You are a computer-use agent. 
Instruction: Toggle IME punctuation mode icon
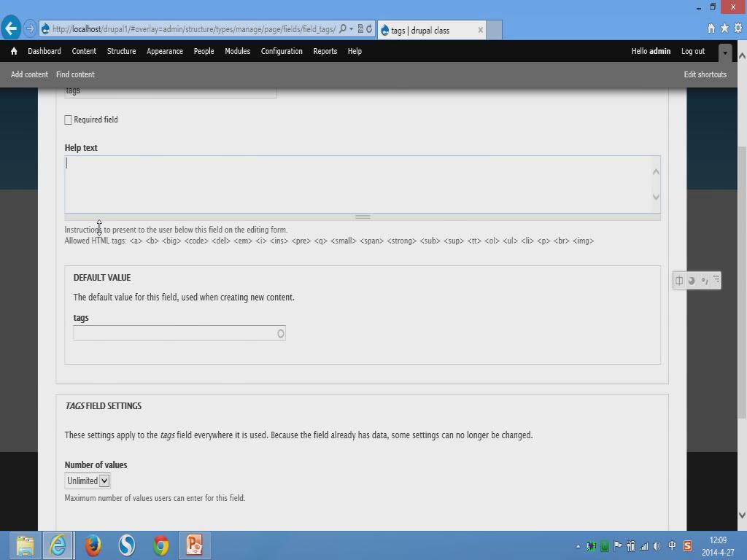pos(705,281)
